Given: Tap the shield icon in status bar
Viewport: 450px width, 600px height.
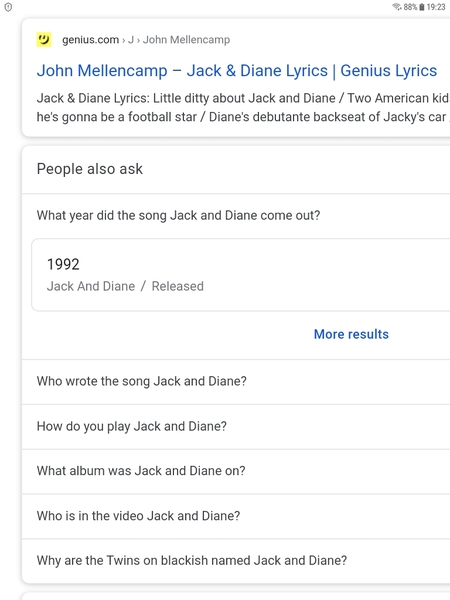Looking at the screenshot, I should click(x=8, y=7).
